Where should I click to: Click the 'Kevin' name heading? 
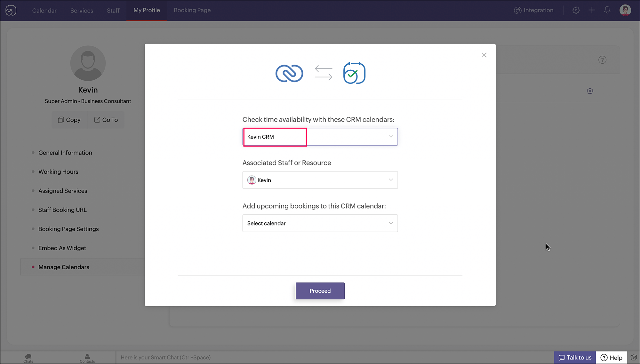[88, 90]
